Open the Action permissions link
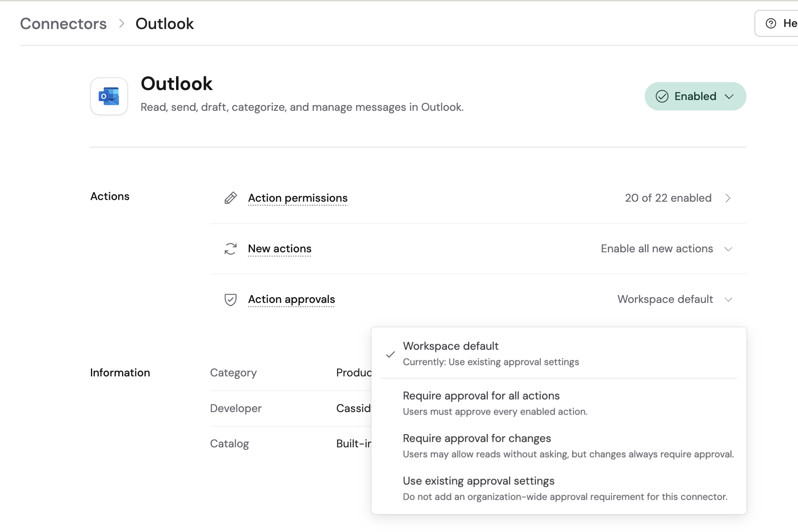The height and width of the screenshot is (532, 798). (x=298, y=198)
